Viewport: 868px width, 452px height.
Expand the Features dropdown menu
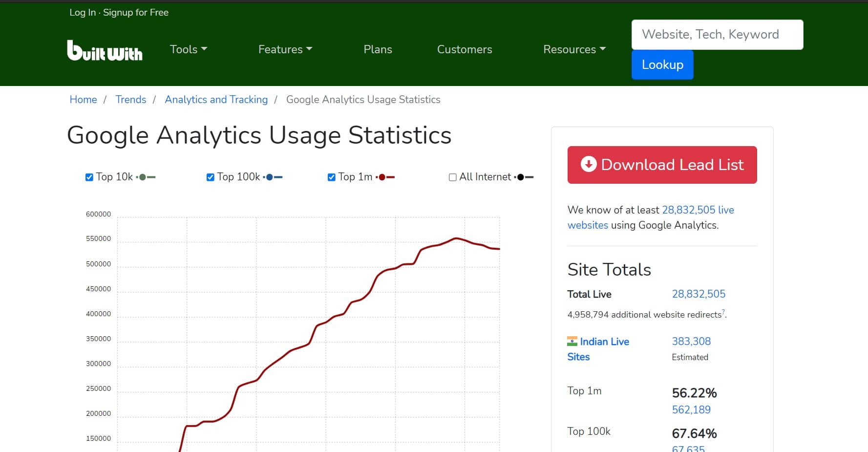285,49
